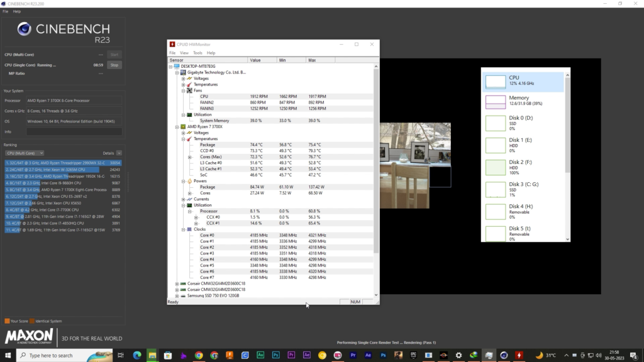
Task: Expand the CCX #0 utilization row
Action: tap(196, 217)
